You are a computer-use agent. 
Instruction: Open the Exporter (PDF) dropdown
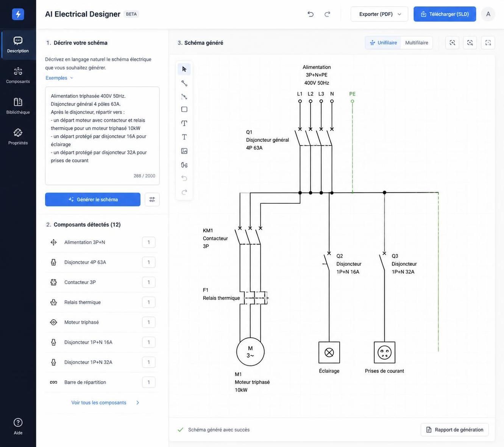coord(379,14)
